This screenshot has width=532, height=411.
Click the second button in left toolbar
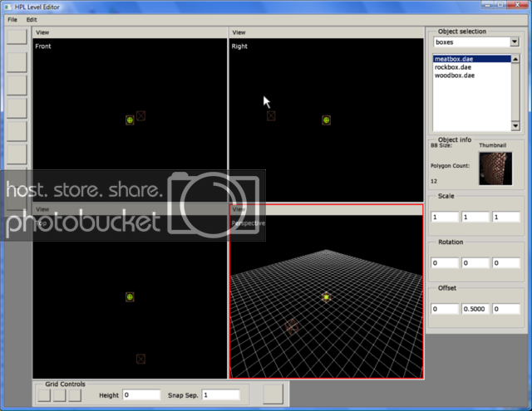pos(17,61)
